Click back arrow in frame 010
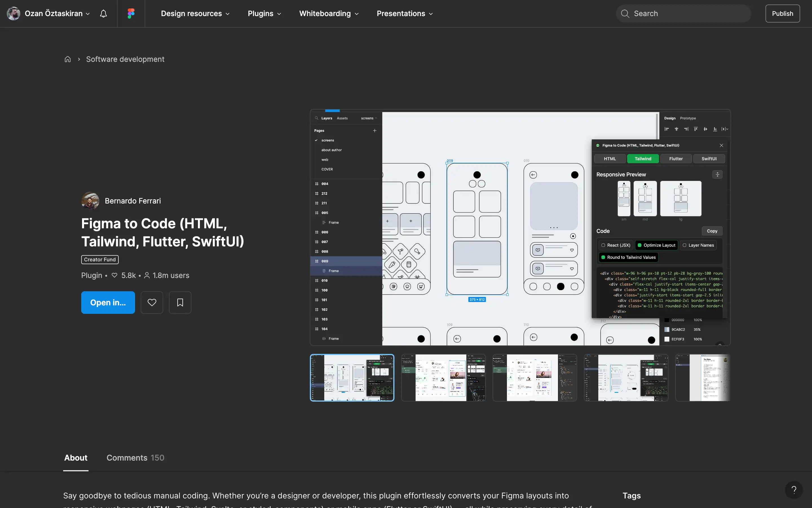This screenshot has height=508, width=812. point(533,175)
